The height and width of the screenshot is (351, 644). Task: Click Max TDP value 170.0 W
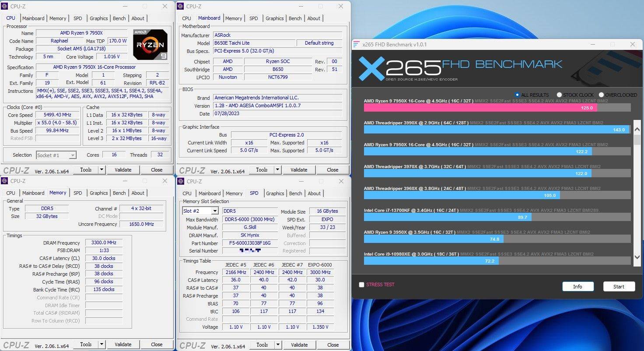(118, 41)
